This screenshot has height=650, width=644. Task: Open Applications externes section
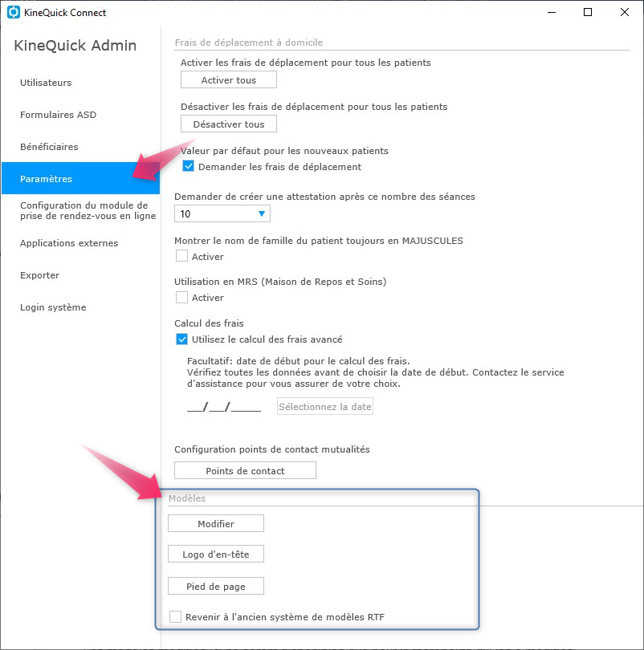tap(69, 243)
